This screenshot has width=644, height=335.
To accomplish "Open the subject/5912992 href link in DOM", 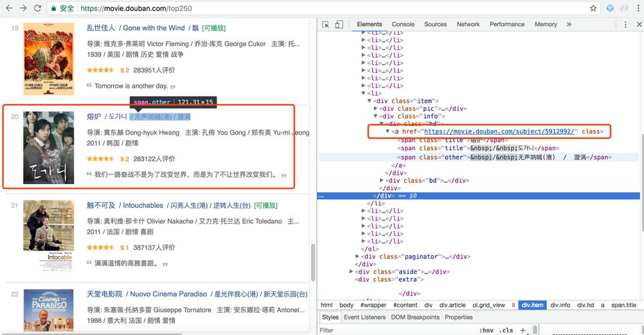I will [499, 131].
